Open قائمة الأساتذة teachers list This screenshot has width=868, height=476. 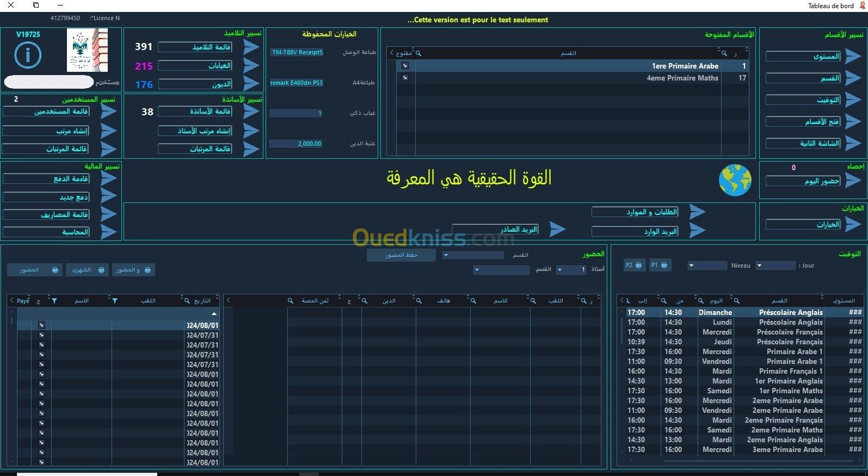click(x=195, y=112)
